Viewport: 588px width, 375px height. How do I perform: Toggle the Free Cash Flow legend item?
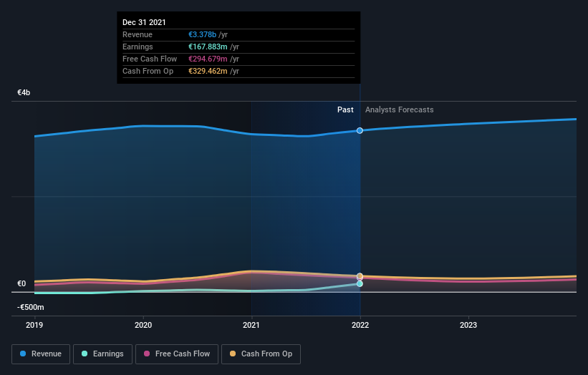177,354
